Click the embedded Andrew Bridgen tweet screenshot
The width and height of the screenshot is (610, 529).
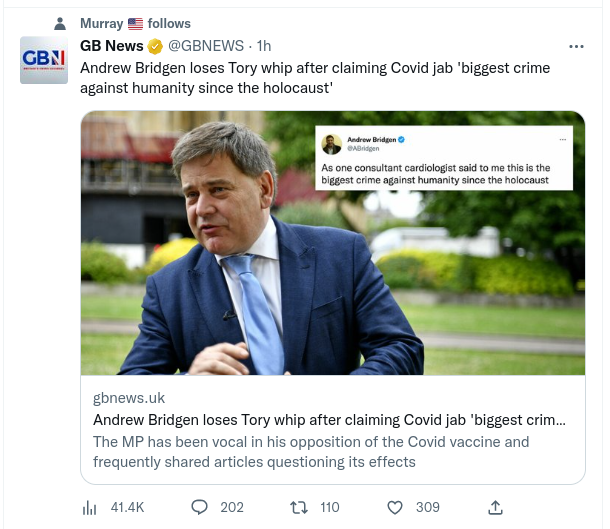(445, 158)
